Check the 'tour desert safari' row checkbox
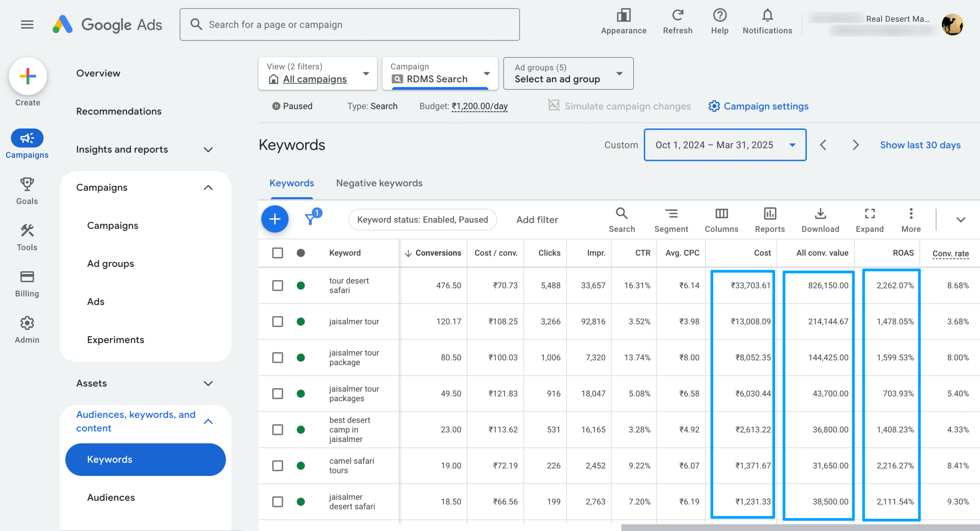The image size is (980, 531). pos(278,285)
